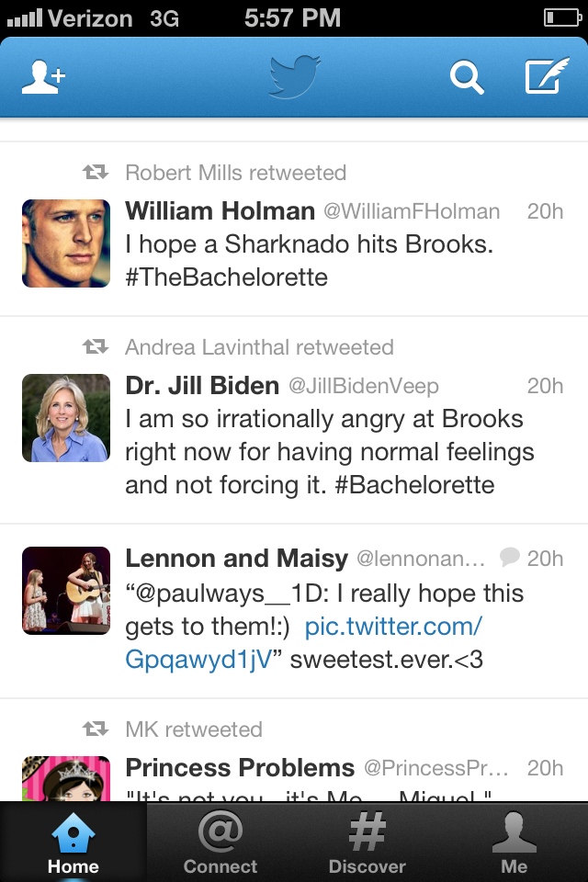This screenshot has height=882, width=588.
Task: Go to the Me tab
Action: [x=514, y=842]
